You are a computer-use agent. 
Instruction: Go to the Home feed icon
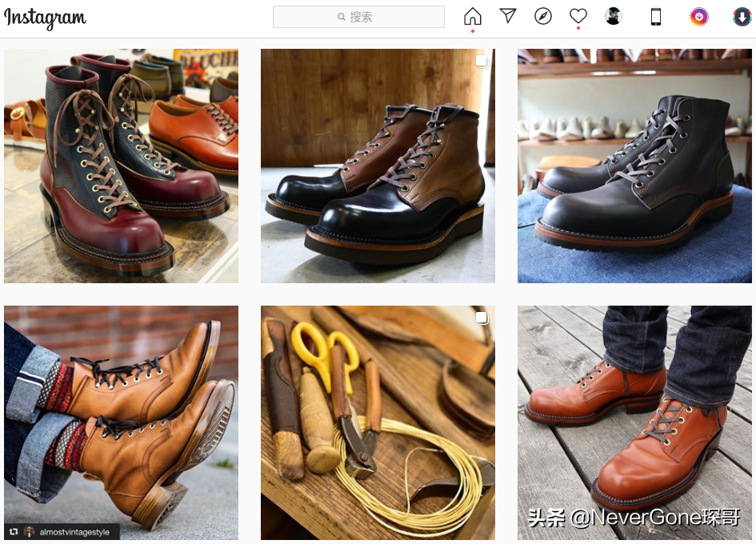pyautogui.click(x=473, y=16)
